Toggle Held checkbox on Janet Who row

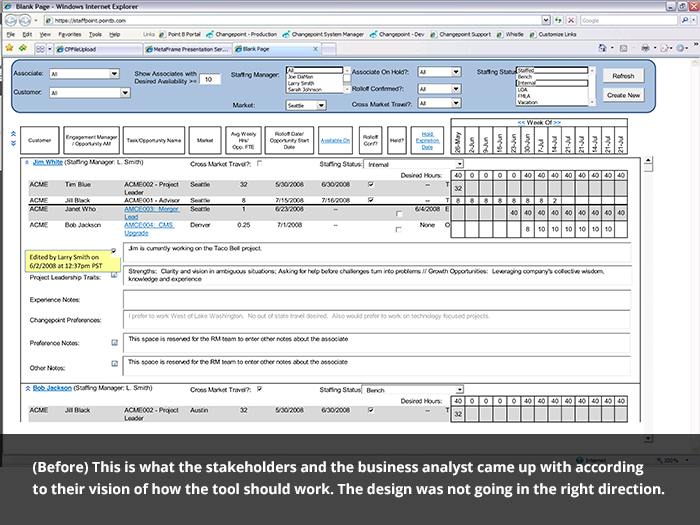[399, 214]
